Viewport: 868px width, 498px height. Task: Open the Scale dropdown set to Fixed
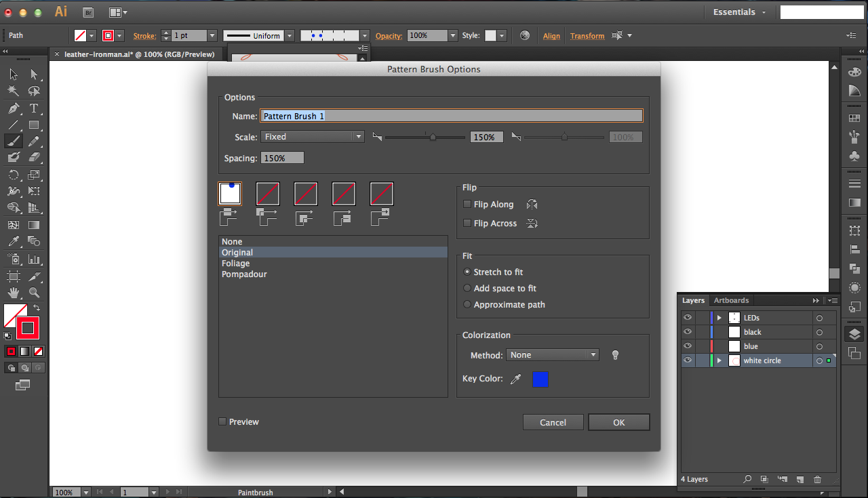pos(313,137)
